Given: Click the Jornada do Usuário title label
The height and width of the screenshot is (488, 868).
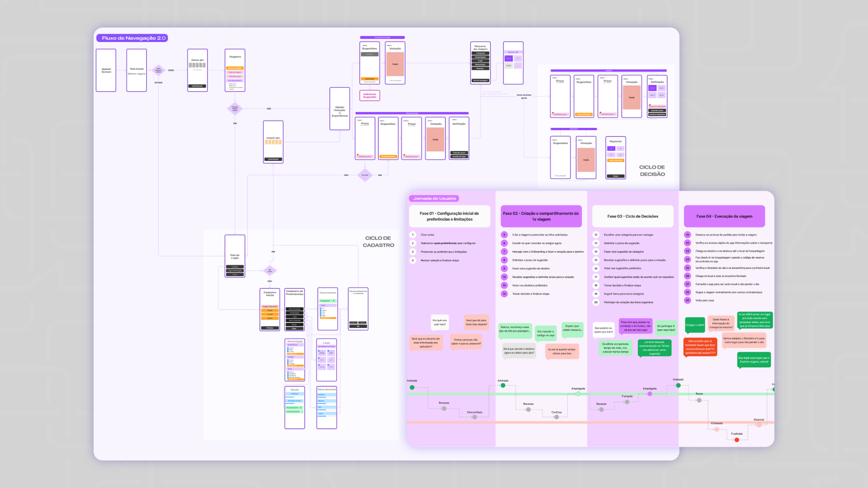Looking at the screenshot, I should click(434, 198).
